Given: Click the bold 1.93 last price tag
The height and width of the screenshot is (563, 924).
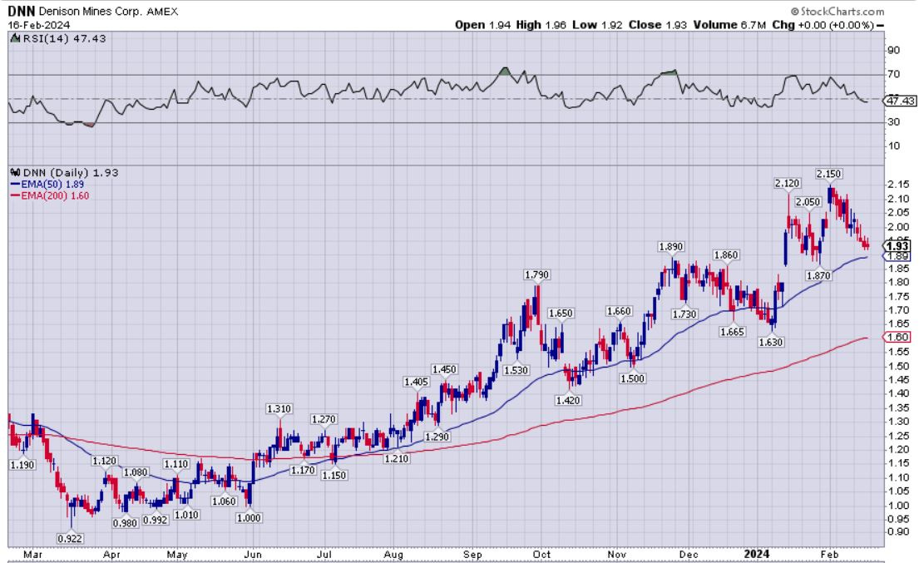Looking at the screenshot, I should coord(898,246).
